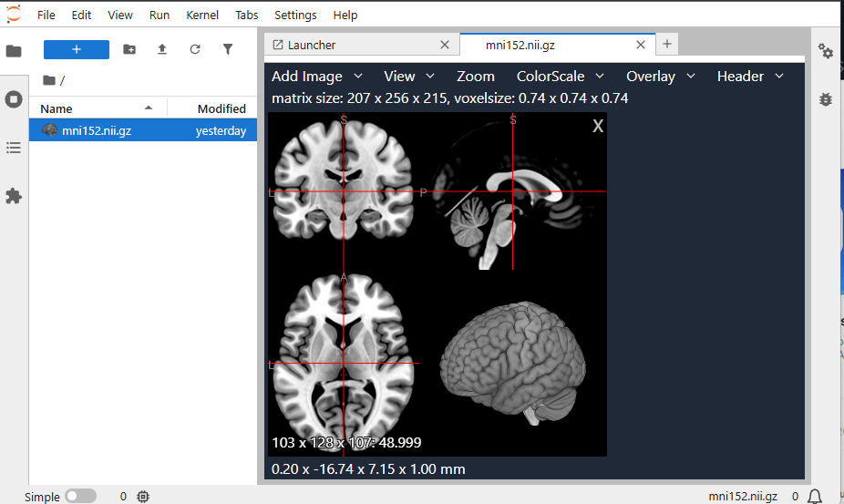Show the Table of Contents panel
Viewport: 844px width, 504px height.
14,148
